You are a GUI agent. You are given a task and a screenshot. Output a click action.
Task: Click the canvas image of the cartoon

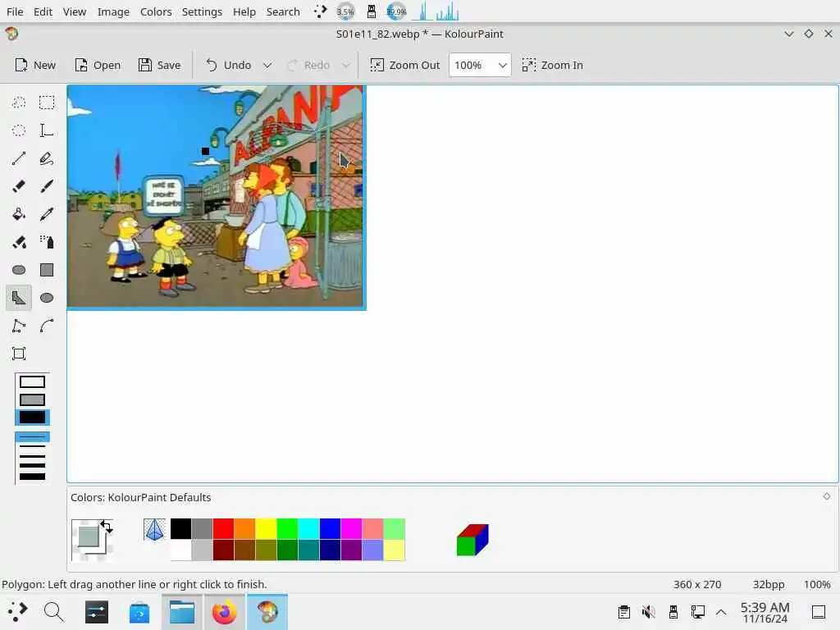pos(216,196)
